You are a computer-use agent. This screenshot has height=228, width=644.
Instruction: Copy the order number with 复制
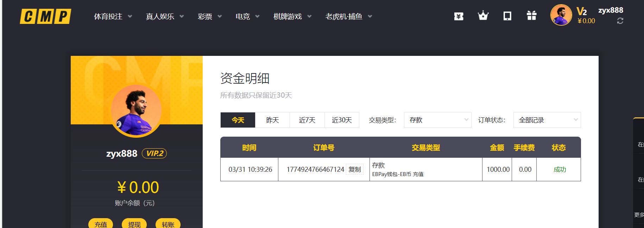click(355, 169)
